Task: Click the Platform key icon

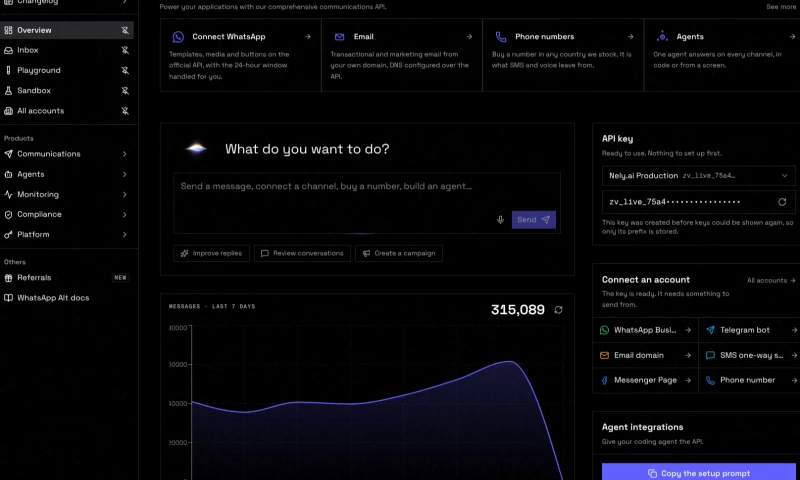Action: pos(8,235)
